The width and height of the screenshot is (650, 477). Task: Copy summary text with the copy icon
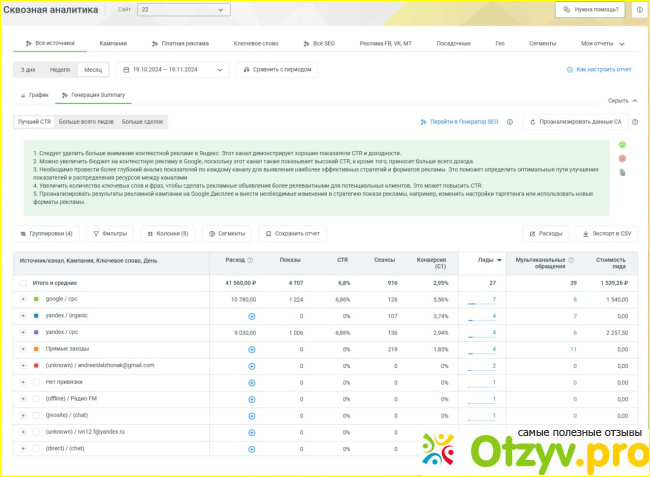622,172
